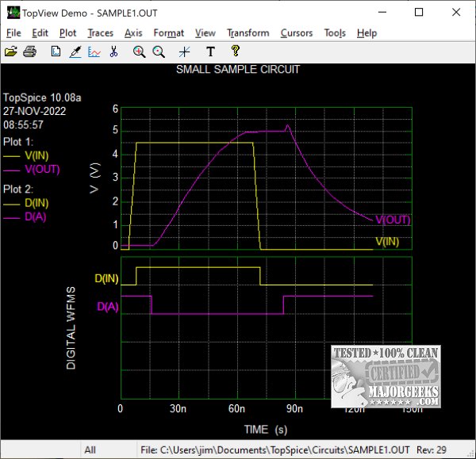Click the SMALL SAMPLE CIRCUIT plot title
The width and height of the screenshot is (476, 459).
point(238,70)
